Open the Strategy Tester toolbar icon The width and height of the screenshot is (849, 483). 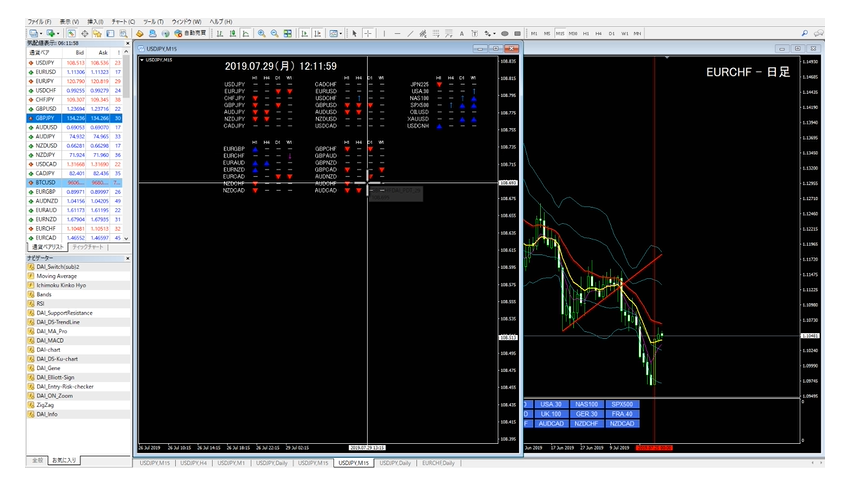(123, 34)
